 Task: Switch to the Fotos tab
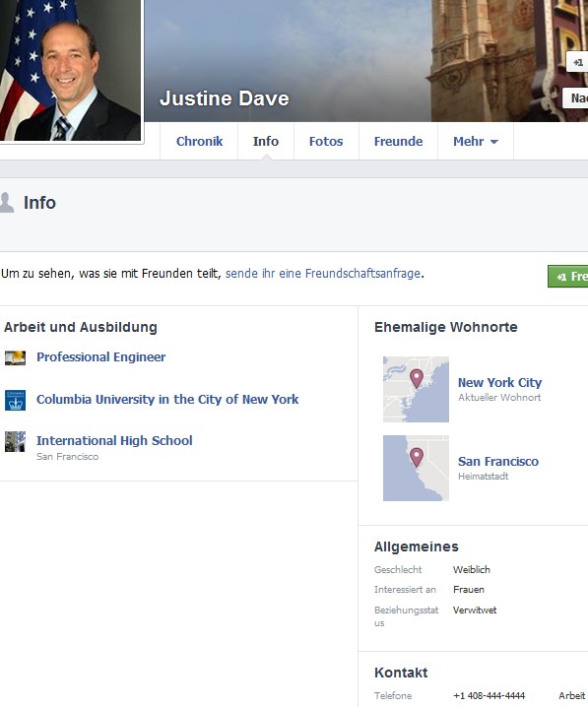pyautogui.click(x=326, y=141)
